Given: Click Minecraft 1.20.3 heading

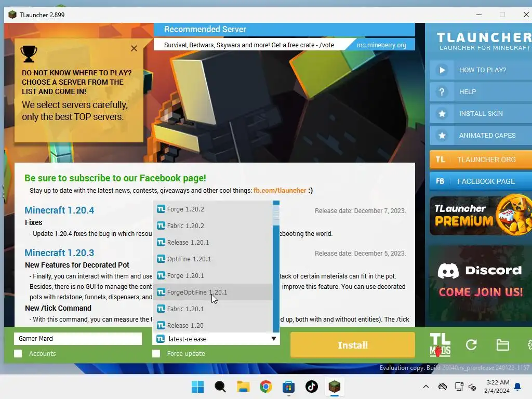Looking at the screenshot, I should click(59, 253).
